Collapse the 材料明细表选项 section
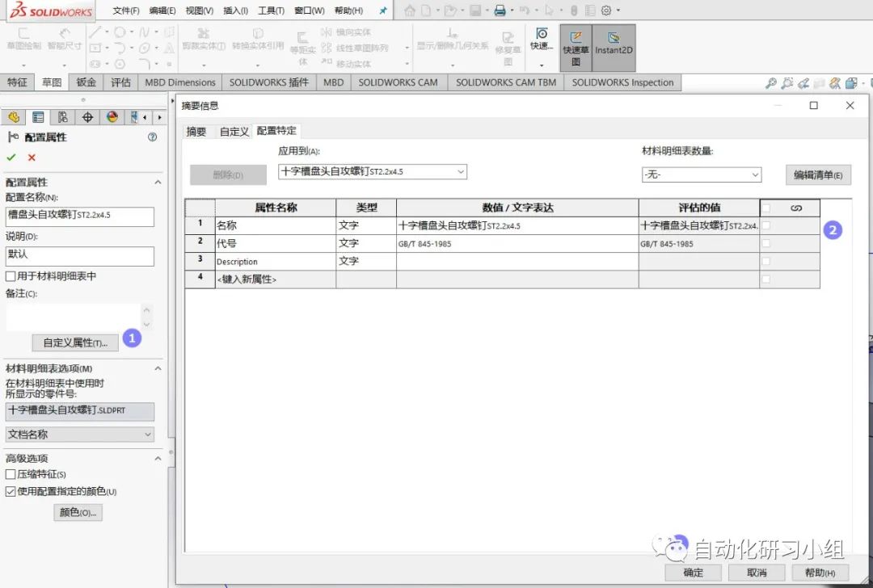The width and height of the screenshot is (873, 588). (x=158, y=368)
